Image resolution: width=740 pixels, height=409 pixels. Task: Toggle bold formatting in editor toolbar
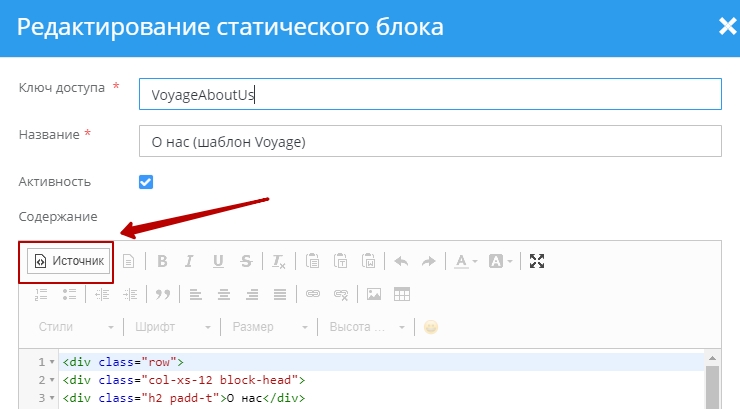point(161,261)
